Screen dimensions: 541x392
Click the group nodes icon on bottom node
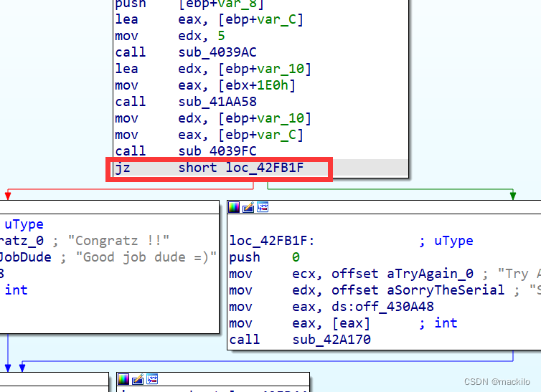(152, 379)
